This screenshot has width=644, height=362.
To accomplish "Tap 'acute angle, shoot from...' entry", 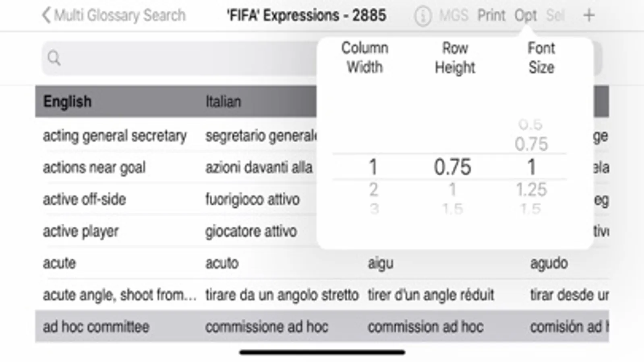I will point(120,295).
